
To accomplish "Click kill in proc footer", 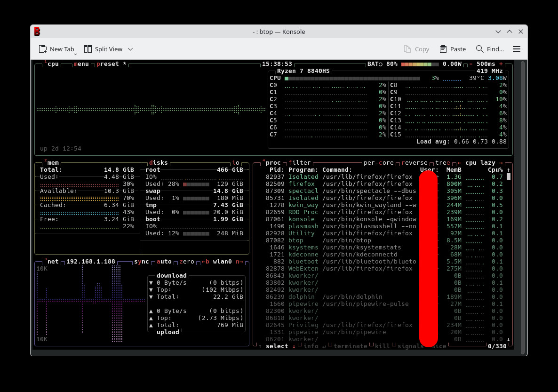I will point(382,346).
